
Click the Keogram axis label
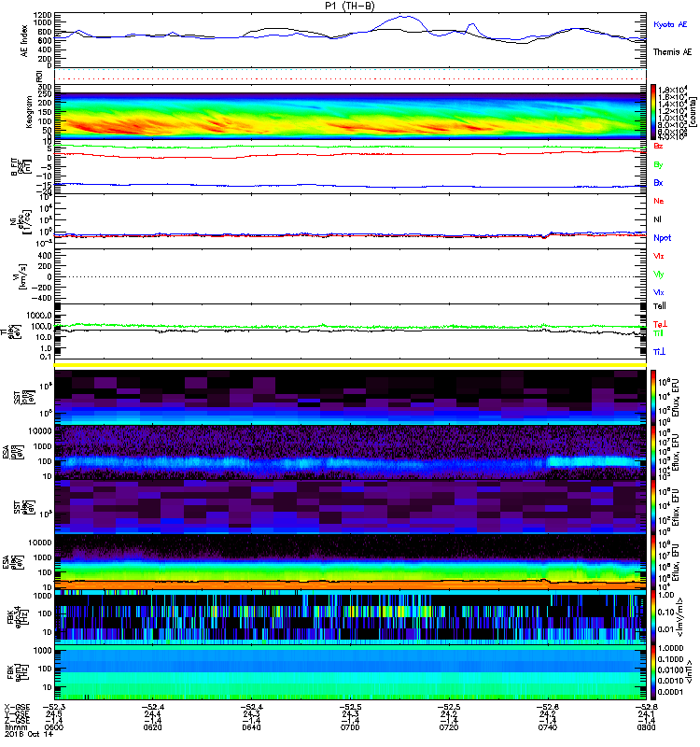tap(29, 111)
